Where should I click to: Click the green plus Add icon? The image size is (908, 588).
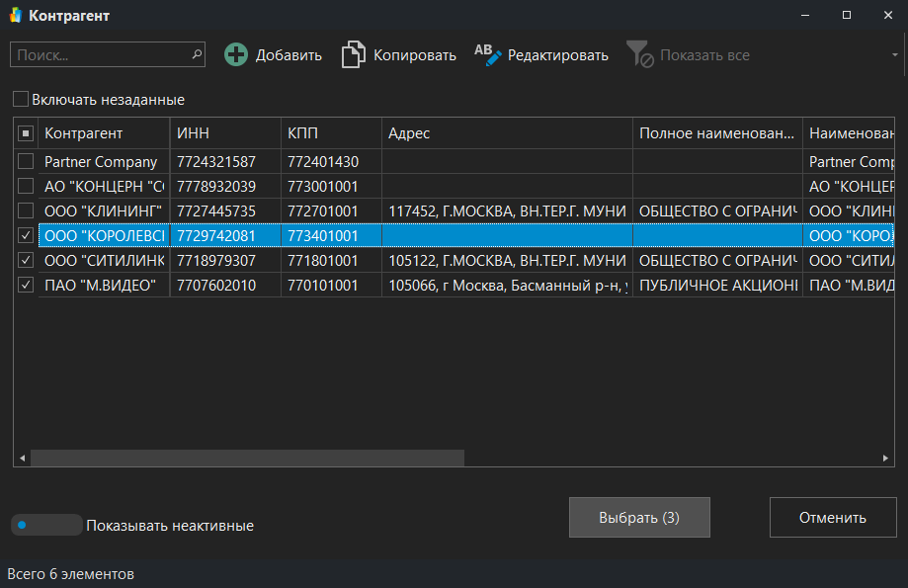236,55
